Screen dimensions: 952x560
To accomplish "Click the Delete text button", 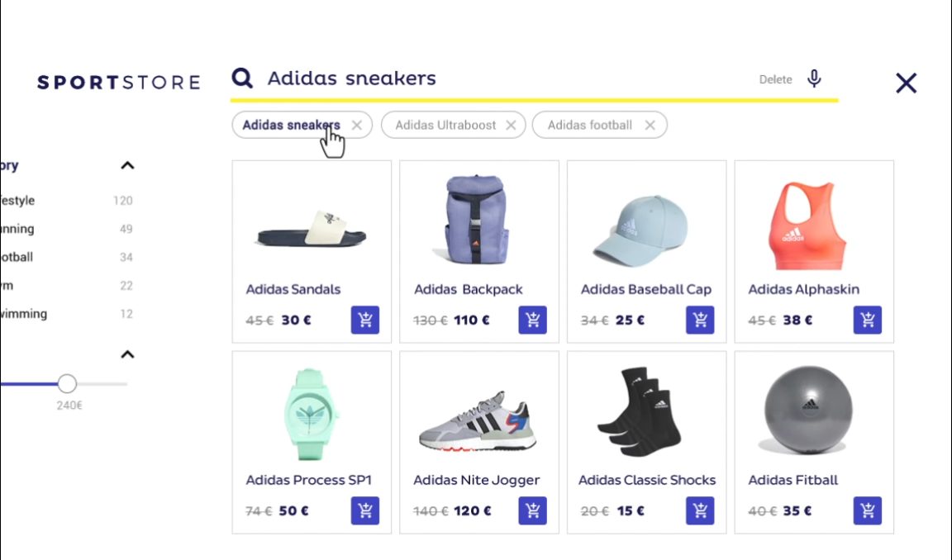I will point(775,79).
